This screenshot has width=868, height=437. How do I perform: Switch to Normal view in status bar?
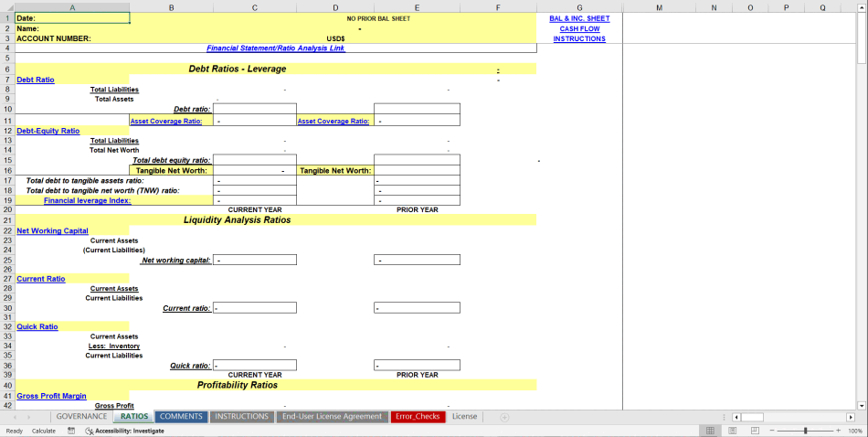708,431
